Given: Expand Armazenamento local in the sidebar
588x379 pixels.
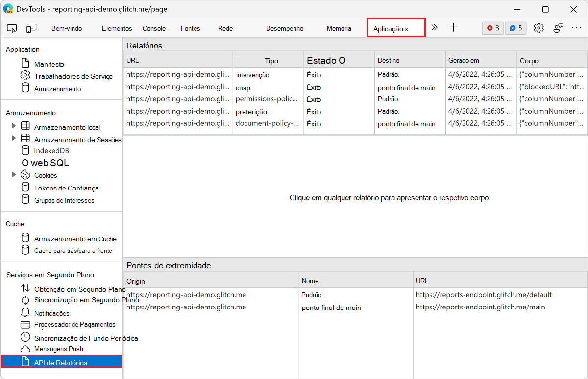Looking at the screenshot, I should click(14, 127).
